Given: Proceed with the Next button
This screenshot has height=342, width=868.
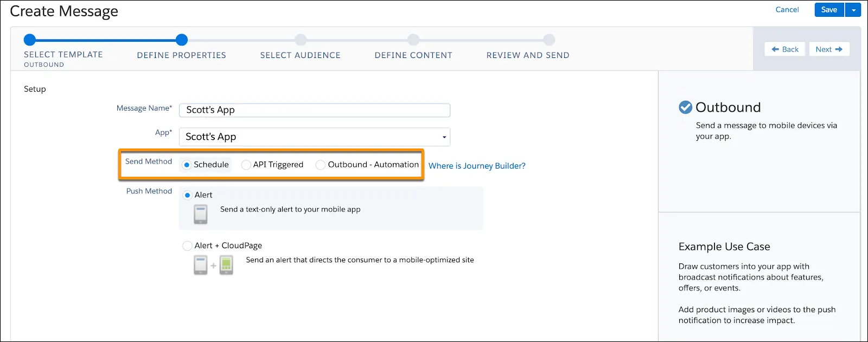Looking at the screenshot, I should (x=829, y=49).
